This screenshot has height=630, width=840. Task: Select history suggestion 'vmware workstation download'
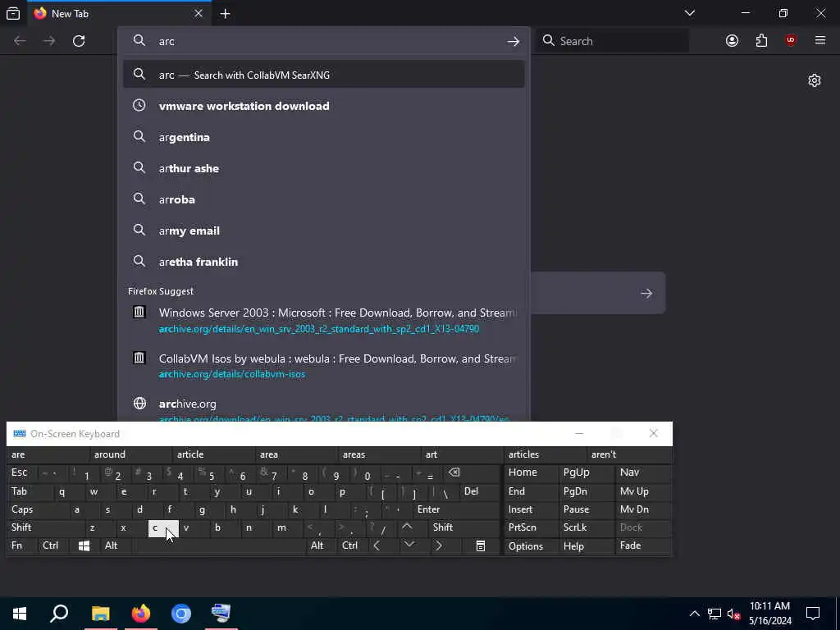pos(323,106)
